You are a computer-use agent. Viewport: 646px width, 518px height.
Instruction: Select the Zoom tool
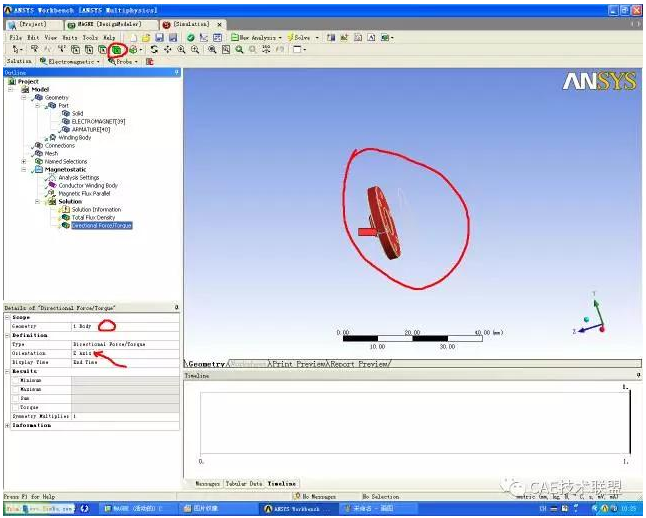click(181, 49)
